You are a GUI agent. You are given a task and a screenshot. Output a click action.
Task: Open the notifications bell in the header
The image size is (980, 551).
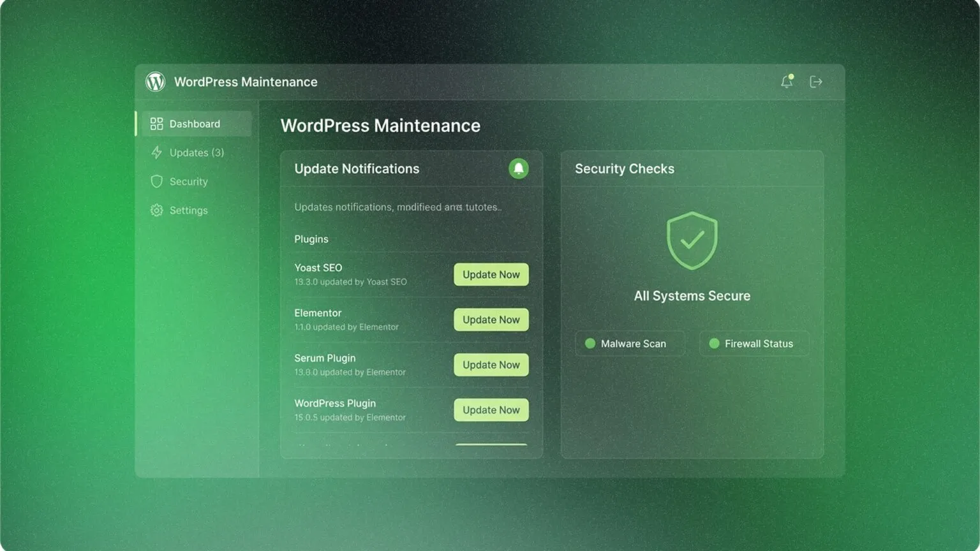tap(787, 81)
